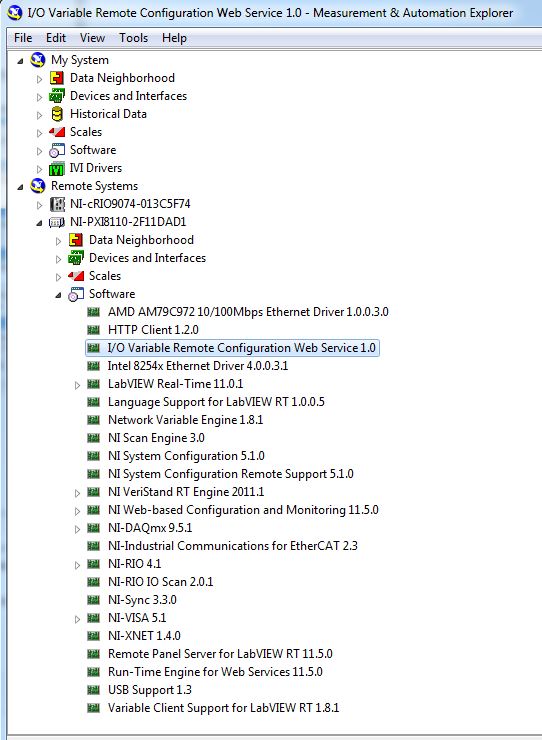Click the My System globe icon

38,60
